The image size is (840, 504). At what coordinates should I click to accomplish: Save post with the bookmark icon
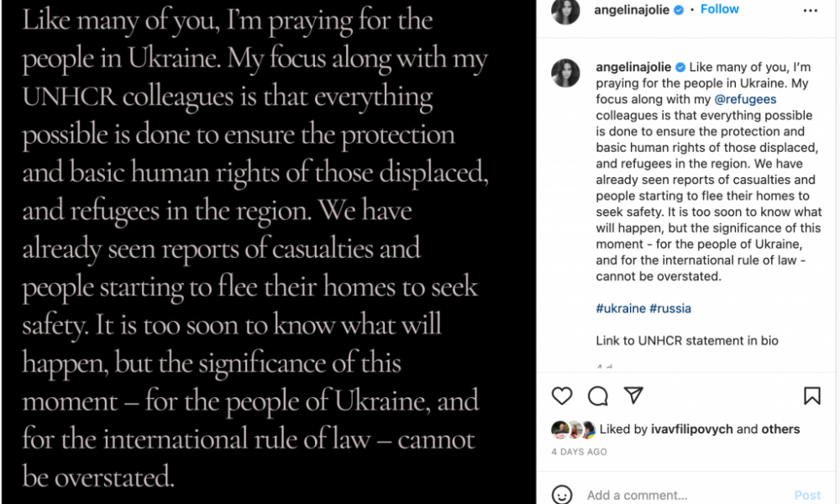pyautogui.click(x=811, y=396)
